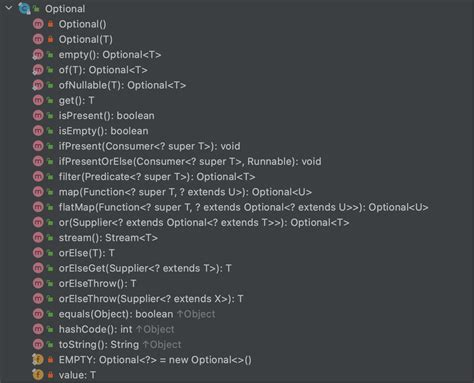Click private lock icon beside value: T

(50, 375)
